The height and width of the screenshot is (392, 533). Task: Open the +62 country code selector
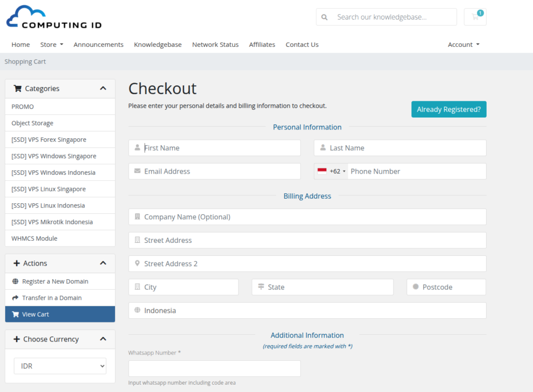[332, 171]
